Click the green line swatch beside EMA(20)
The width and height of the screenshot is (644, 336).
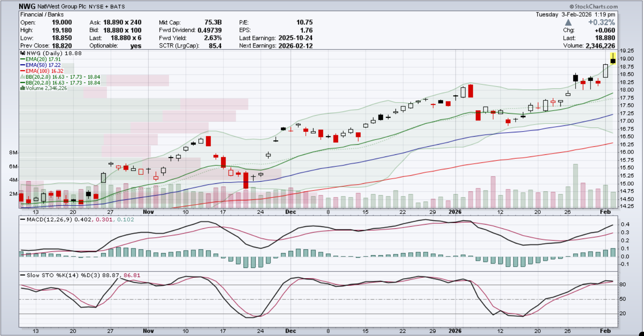pyautogui.click(x=22, y=60)
